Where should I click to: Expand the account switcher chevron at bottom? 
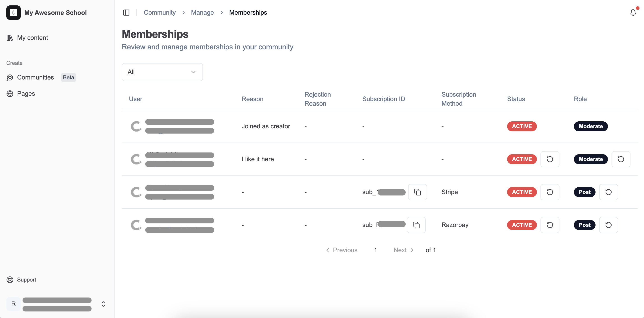tap(103, 304)
